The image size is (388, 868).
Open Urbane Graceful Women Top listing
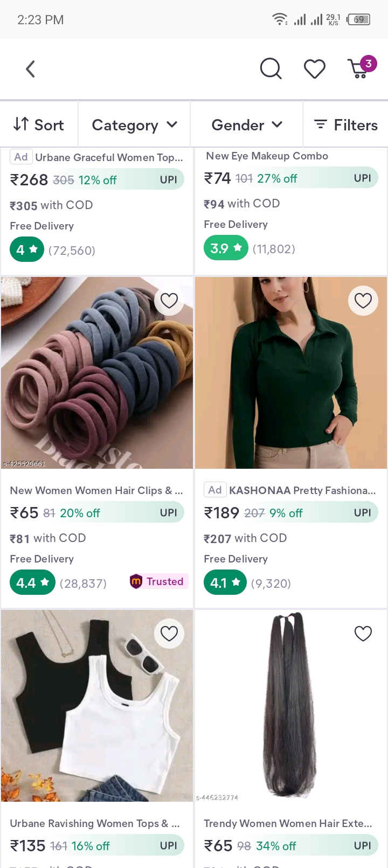(109, 157)
